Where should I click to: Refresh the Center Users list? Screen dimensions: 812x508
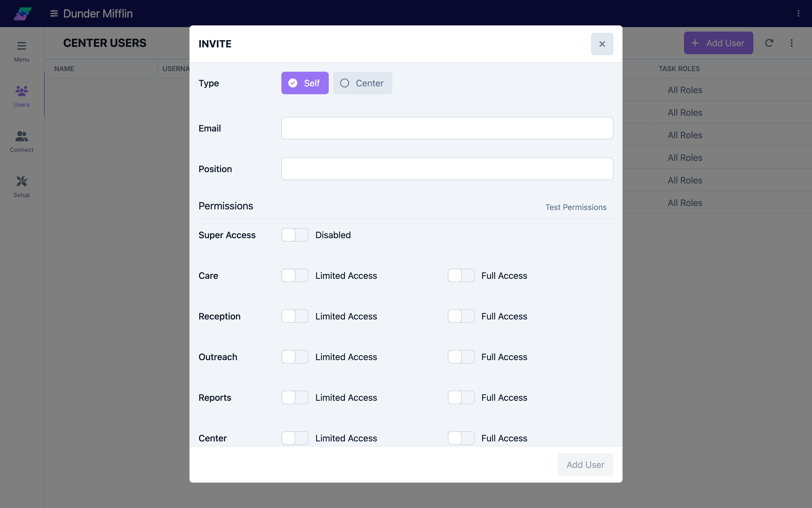[769, 43]
